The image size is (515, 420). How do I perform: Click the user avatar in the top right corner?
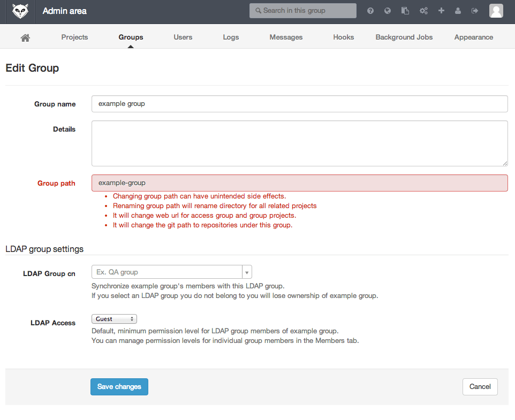496,10
